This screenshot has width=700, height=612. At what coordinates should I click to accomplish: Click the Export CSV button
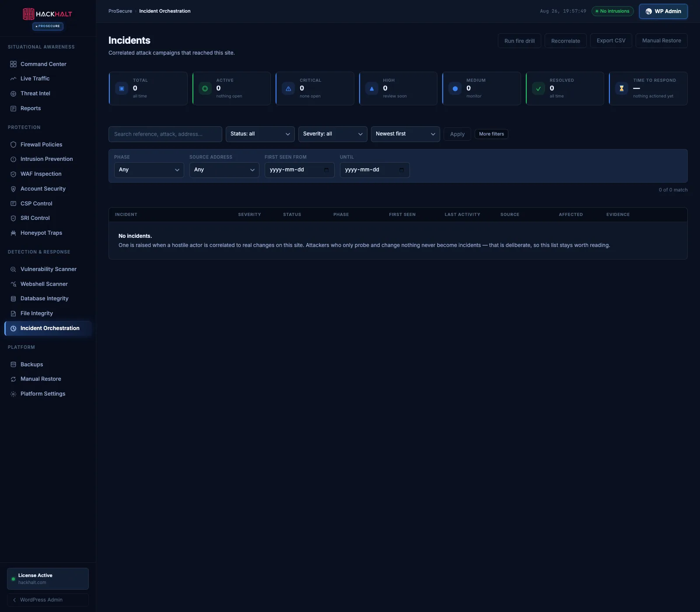tap(611, 41)
